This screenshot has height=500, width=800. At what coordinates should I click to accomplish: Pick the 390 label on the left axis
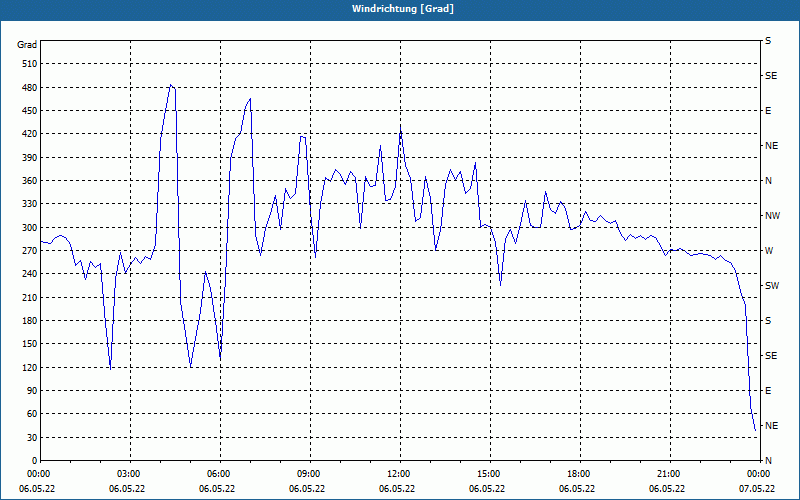(x=30, y=157)
